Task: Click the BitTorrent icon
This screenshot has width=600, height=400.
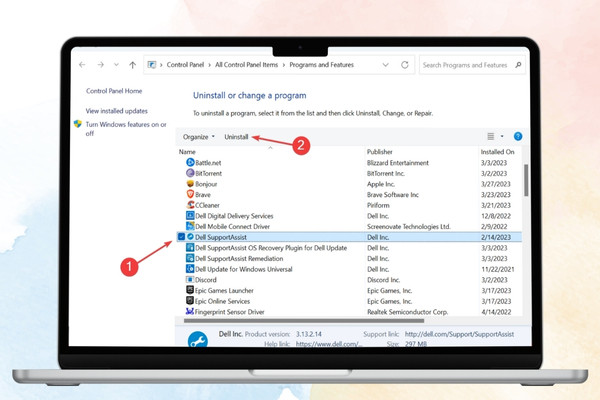Action: coord(190,173)
